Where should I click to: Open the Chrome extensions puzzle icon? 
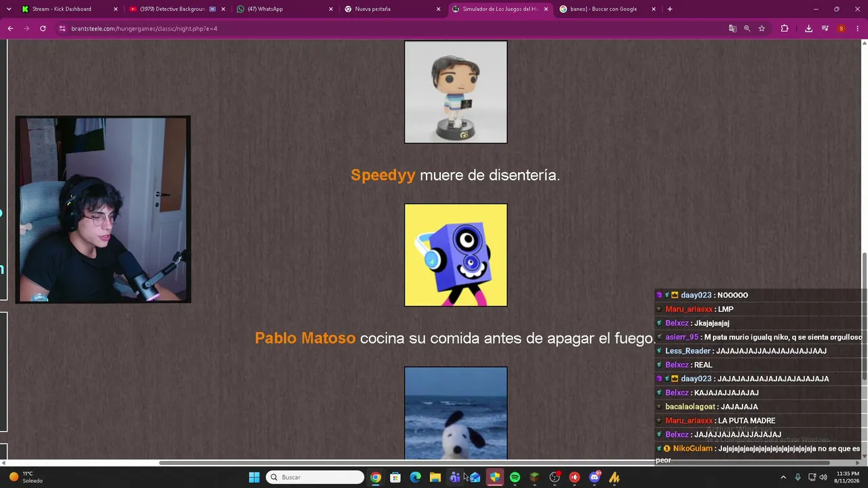pos(785,28)
